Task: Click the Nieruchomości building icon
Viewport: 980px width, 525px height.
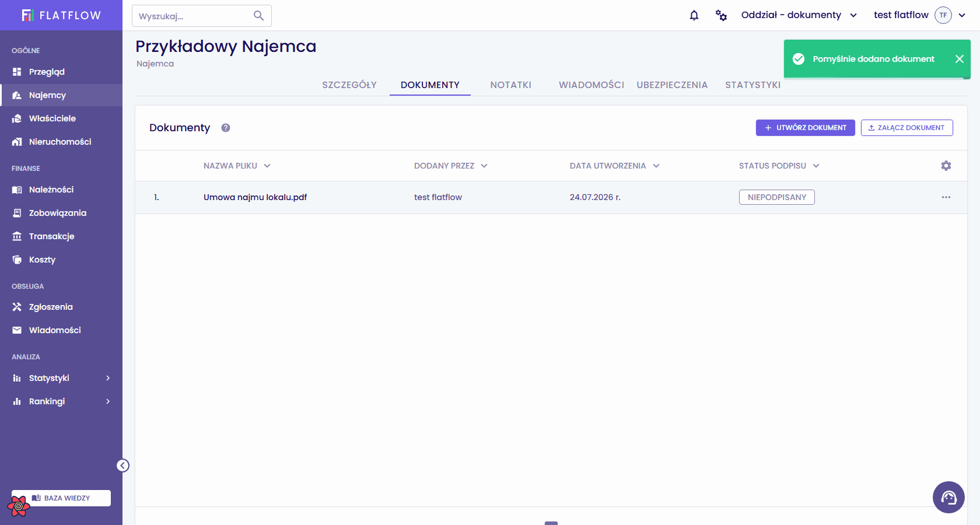Action: tap(17, 142)
